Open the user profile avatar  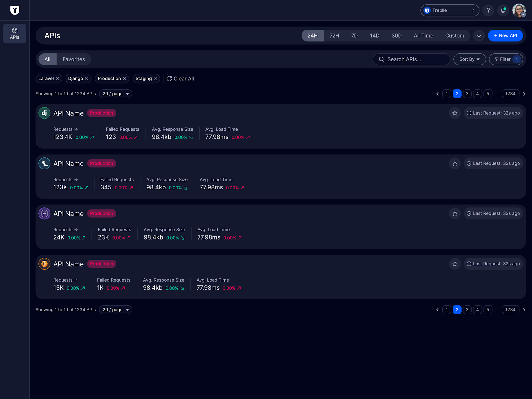519,10
